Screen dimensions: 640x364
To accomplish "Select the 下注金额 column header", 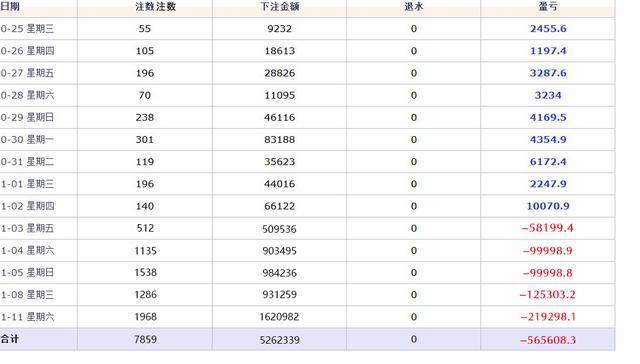I will tap(280, 7).
